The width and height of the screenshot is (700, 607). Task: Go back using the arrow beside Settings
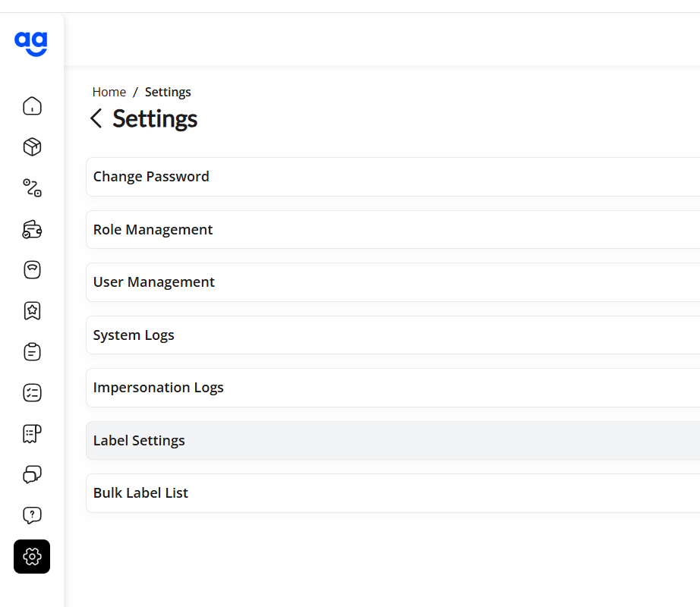point(96,118)
